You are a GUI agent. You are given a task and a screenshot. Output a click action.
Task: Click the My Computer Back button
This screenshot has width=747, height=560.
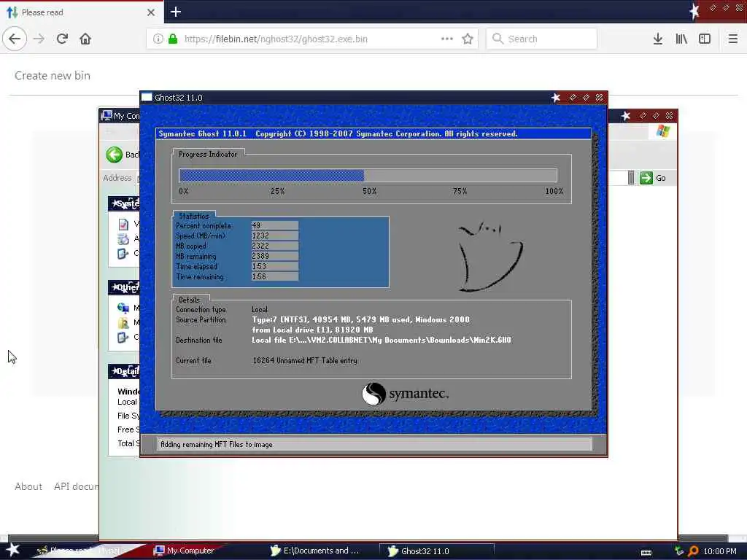[122, 155]
